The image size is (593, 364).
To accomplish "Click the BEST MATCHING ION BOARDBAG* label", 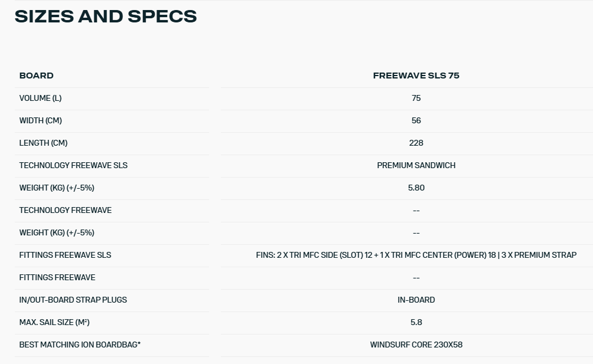I will point(80,345).
